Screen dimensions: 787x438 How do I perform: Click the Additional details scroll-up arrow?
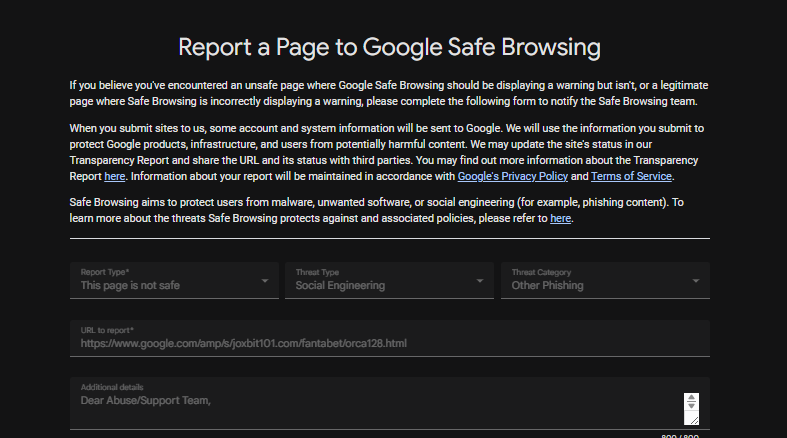(x=691, y=398)
